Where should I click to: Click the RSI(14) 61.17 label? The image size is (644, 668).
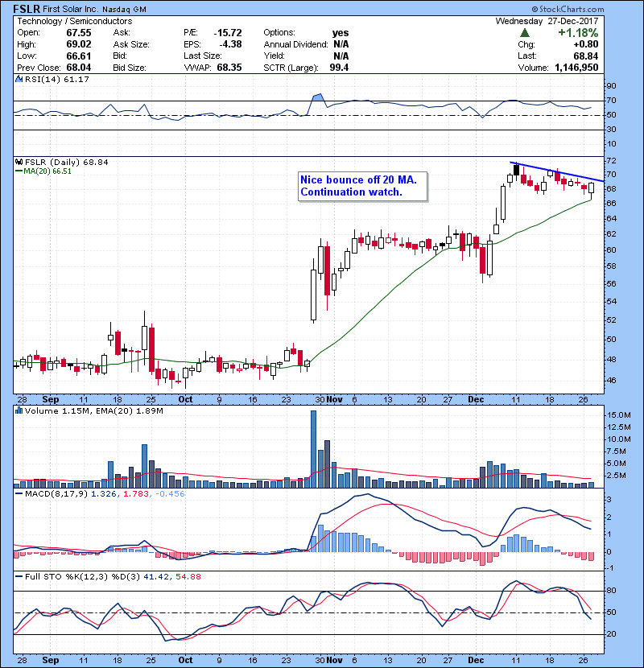point(56,79)
